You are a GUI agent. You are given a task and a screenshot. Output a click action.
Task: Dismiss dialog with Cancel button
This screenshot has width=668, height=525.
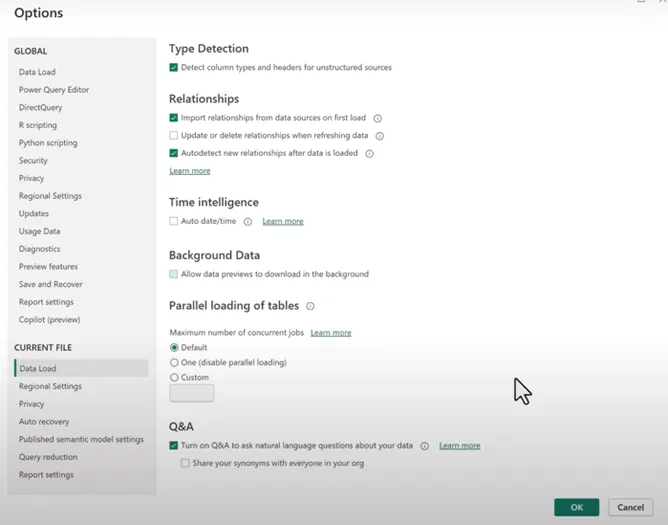(631, 507)
